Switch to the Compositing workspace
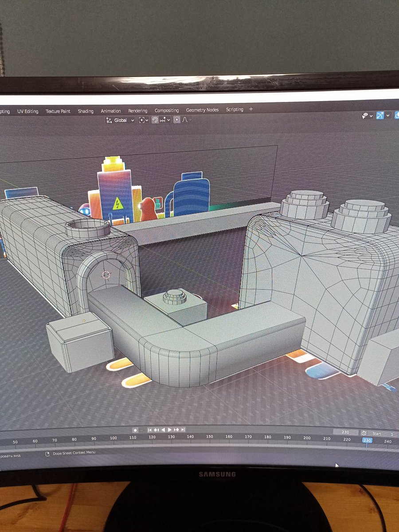The height and width of the screenshot is (532, 399). [167, 110]
